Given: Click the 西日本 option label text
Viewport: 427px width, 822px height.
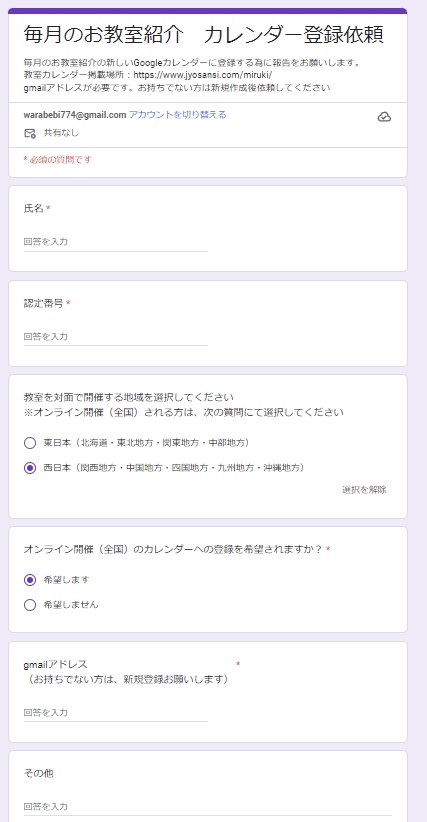Looking at the screenshot, I should point(174,468).
